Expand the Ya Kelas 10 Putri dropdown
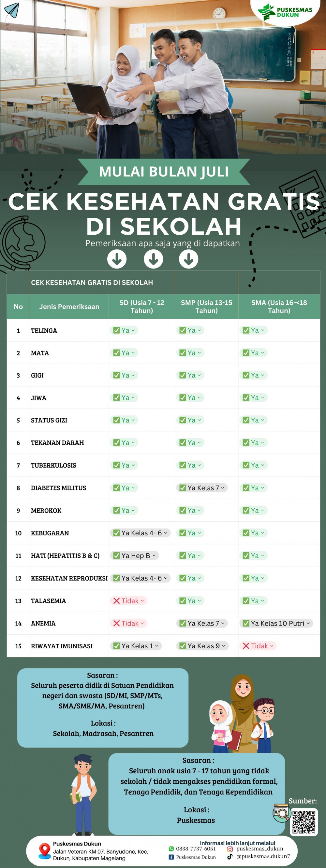Screen dimensions: 326x868 click(x=308, y=623)
